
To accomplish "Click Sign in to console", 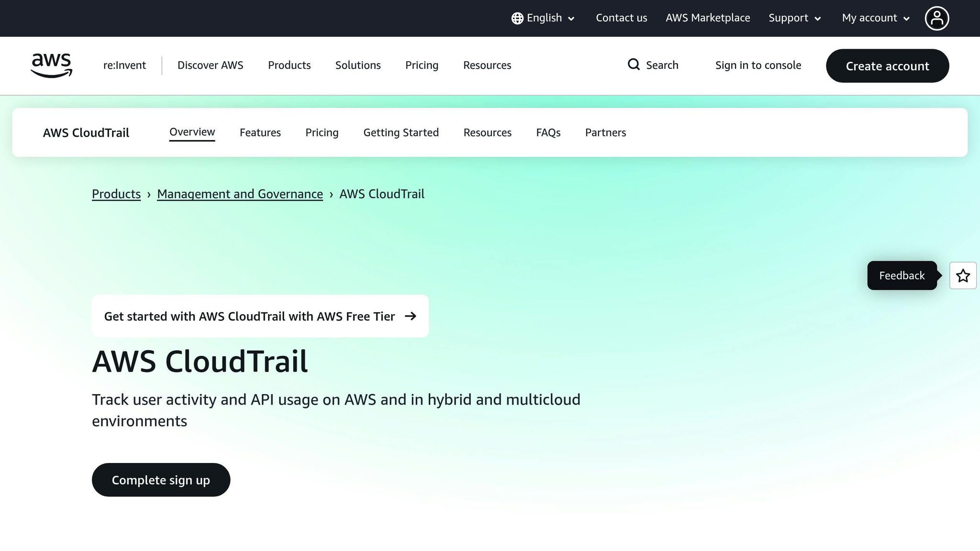I will pos(758,65).
